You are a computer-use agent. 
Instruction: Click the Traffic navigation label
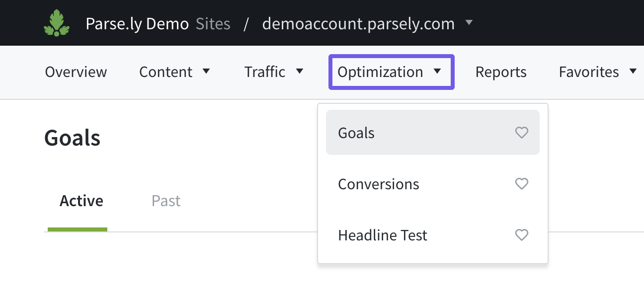tap(265, 72)
